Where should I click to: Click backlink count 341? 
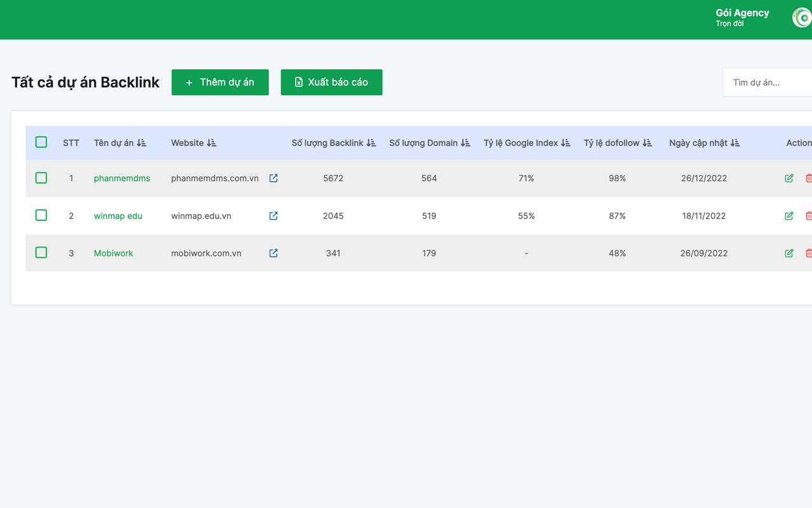333,253
